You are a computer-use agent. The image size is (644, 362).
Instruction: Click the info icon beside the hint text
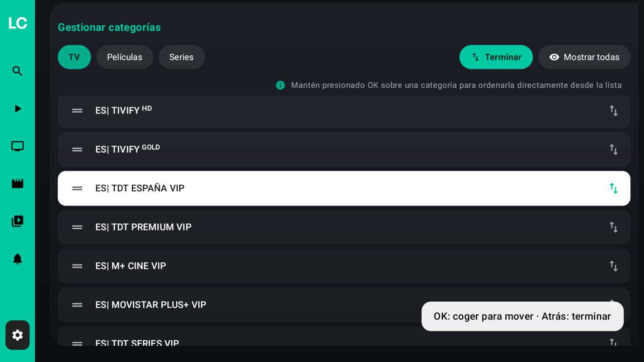(281, 85)
